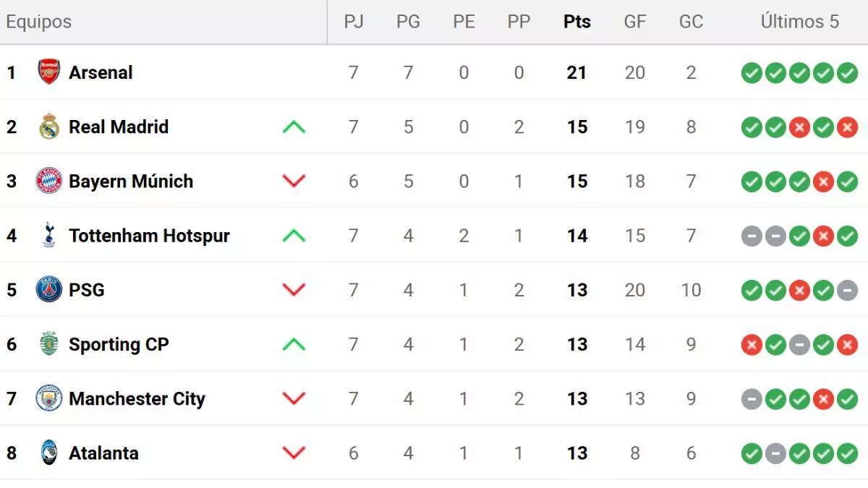Open the Tottenham Hotspur team link

point(149,236)
